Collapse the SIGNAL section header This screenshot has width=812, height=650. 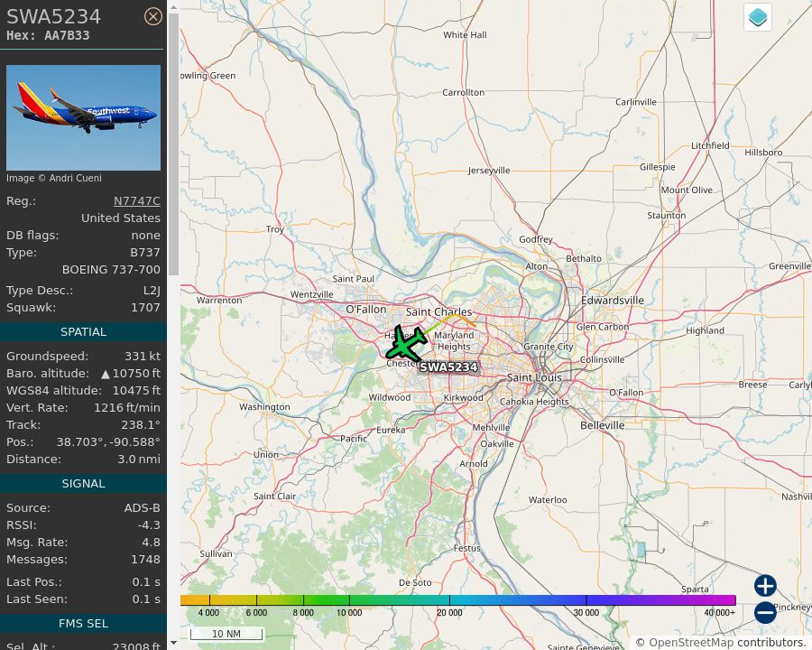pos(83,483)
